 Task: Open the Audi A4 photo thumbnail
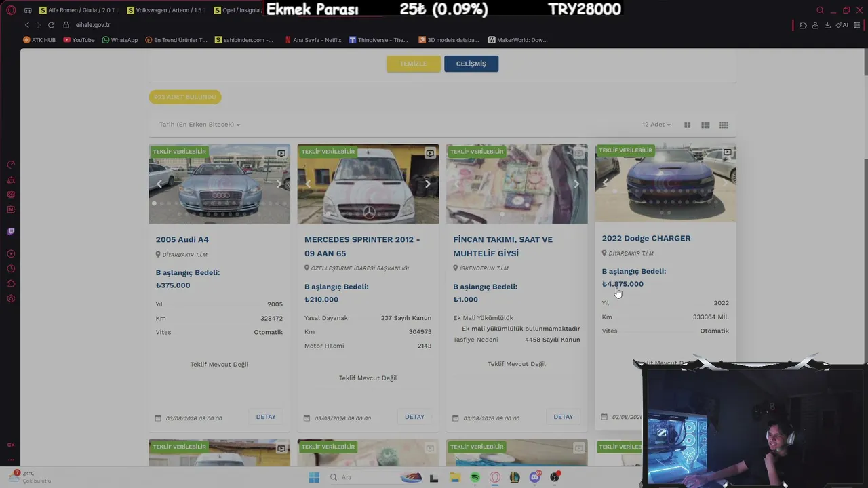tap(219, 184)
